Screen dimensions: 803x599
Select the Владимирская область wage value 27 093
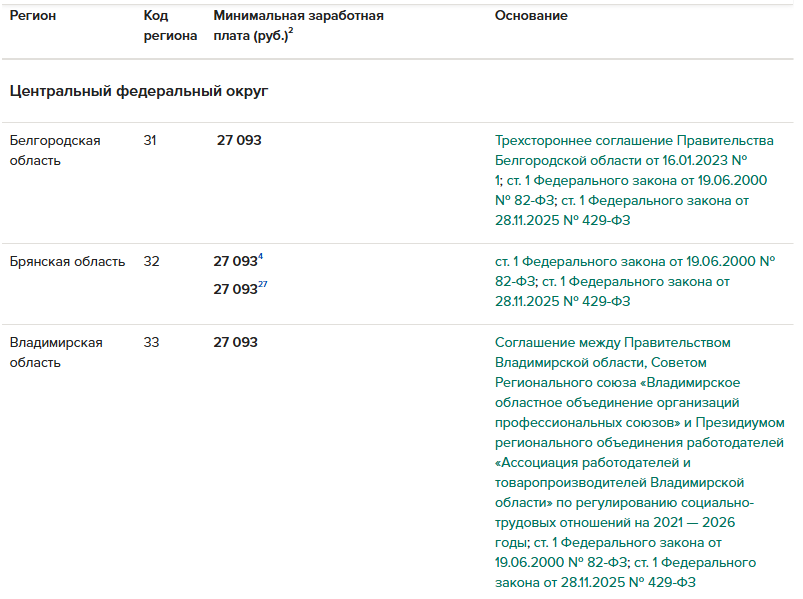[x=235, y=342]
